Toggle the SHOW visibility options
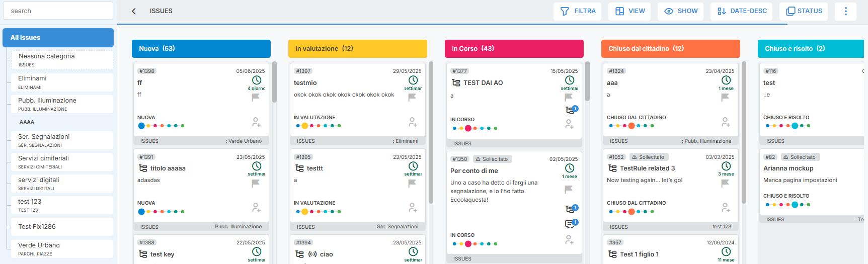Image resolution: width=868 pixels, height=264 pixels. [x=681, y=11]
